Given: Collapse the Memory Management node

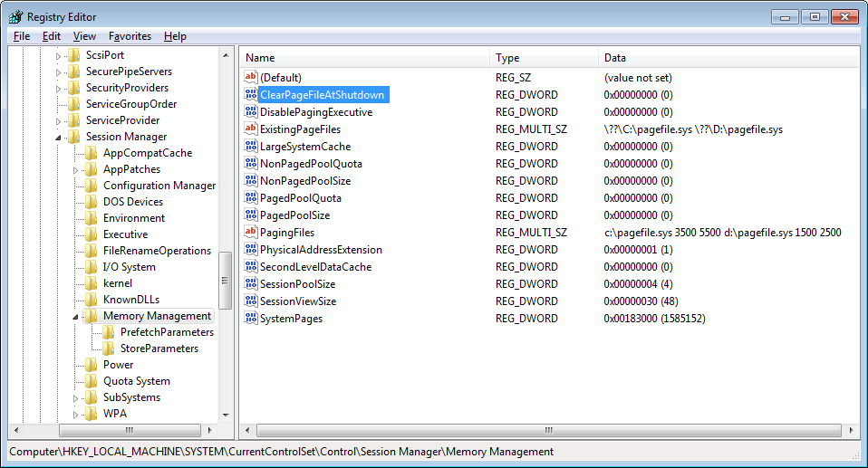Looking at the screenshot, I should (x=75, y=317).
